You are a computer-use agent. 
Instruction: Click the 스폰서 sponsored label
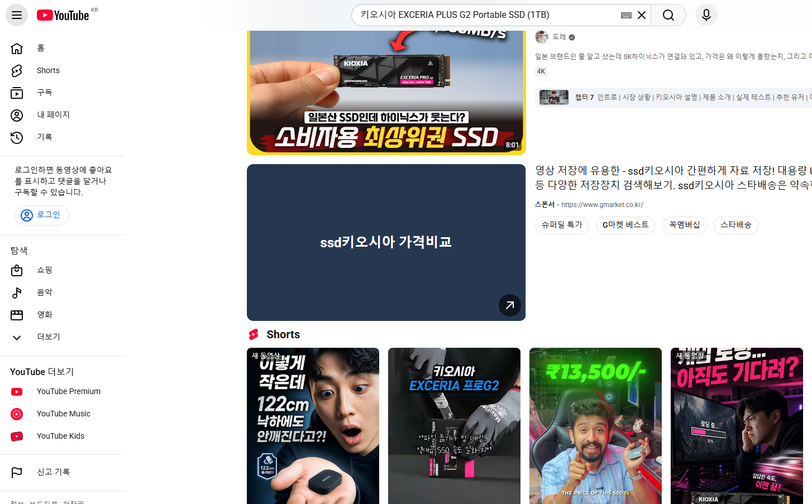point(544,205)
